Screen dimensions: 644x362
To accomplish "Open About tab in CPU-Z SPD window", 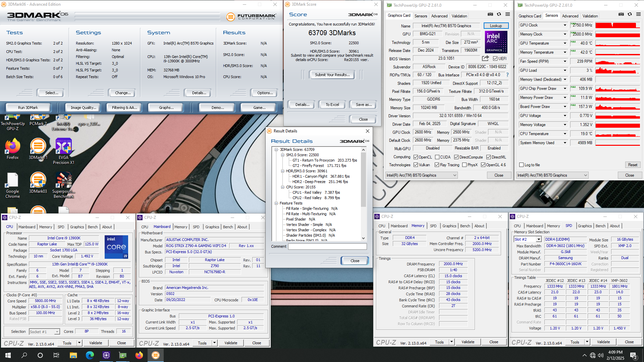I will (614, 226).
